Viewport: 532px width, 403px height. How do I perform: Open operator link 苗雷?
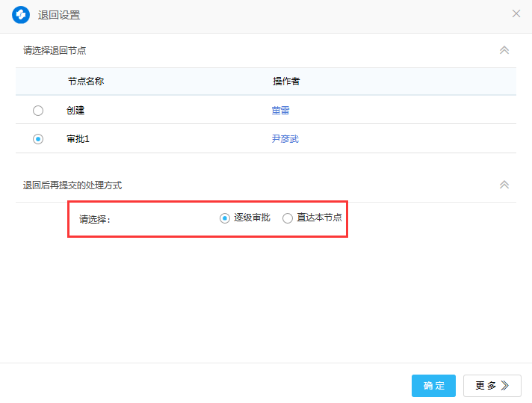(x=280, y=111)
